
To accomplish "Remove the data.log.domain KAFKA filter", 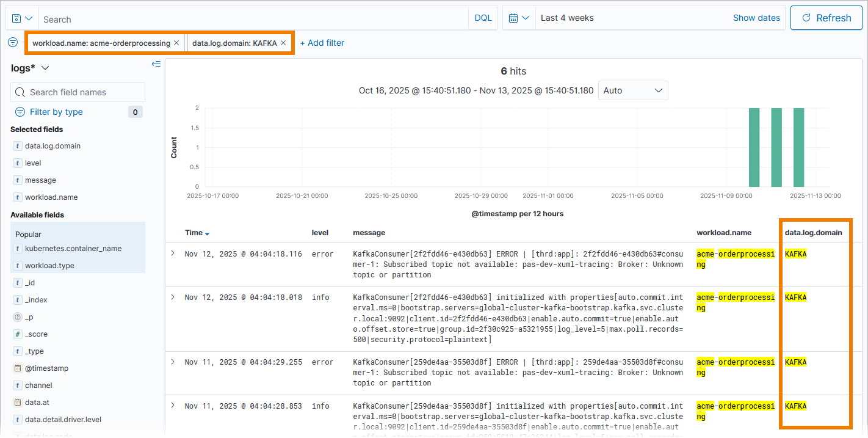I will [283, 43].
